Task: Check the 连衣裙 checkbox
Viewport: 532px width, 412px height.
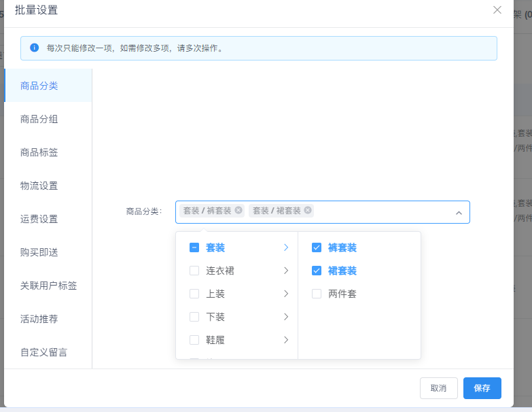Action: click(194, 271)
